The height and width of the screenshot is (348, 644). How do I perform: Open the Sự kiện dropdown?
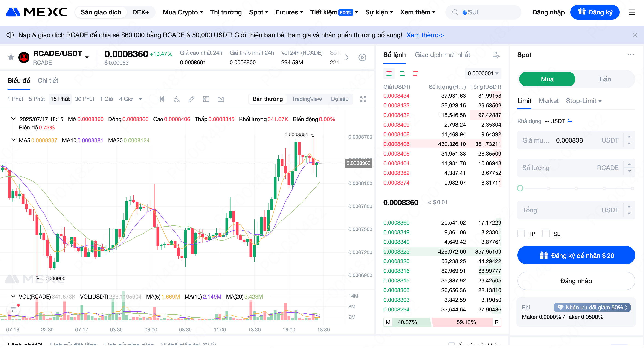click(379, 12)
